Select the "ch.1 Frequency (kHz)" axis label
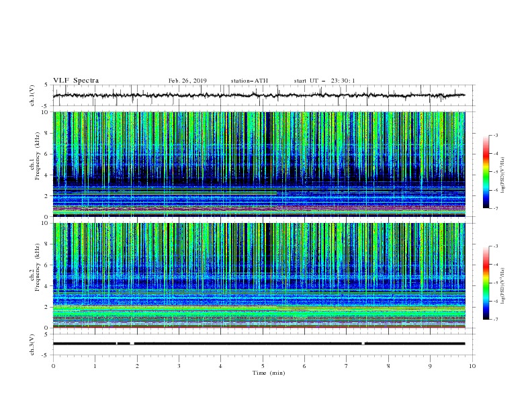532x411 pixels. point(35,156)
